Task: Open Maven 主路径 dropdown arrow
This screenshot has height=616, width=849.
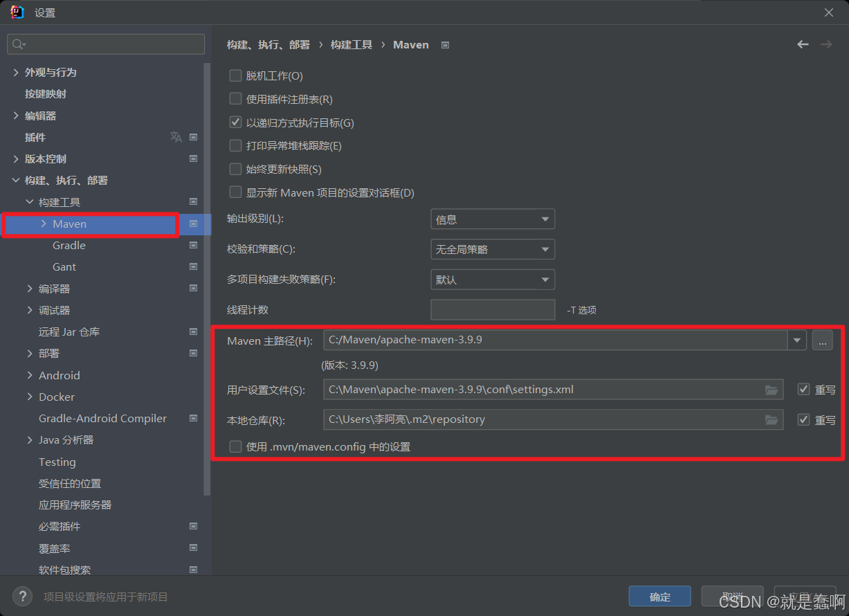Action: click(x=797, y=340)
